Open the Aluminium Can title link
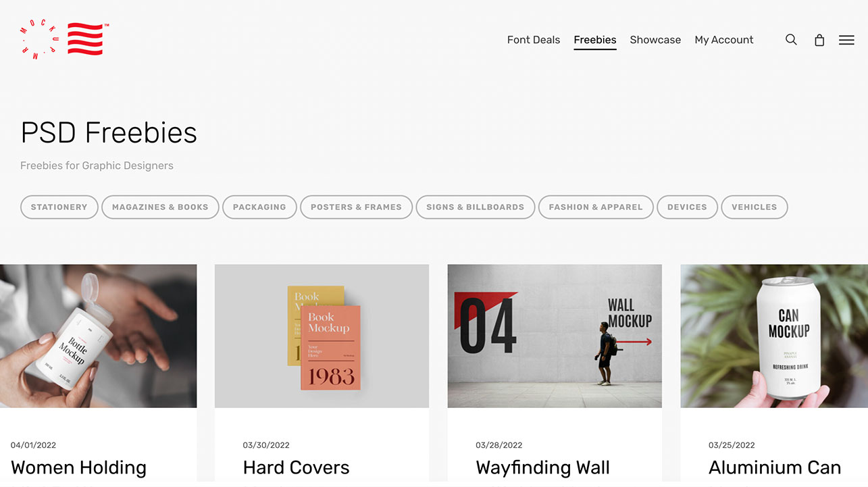The width and height of the screenshot is (868, 487). click(775, 467)
